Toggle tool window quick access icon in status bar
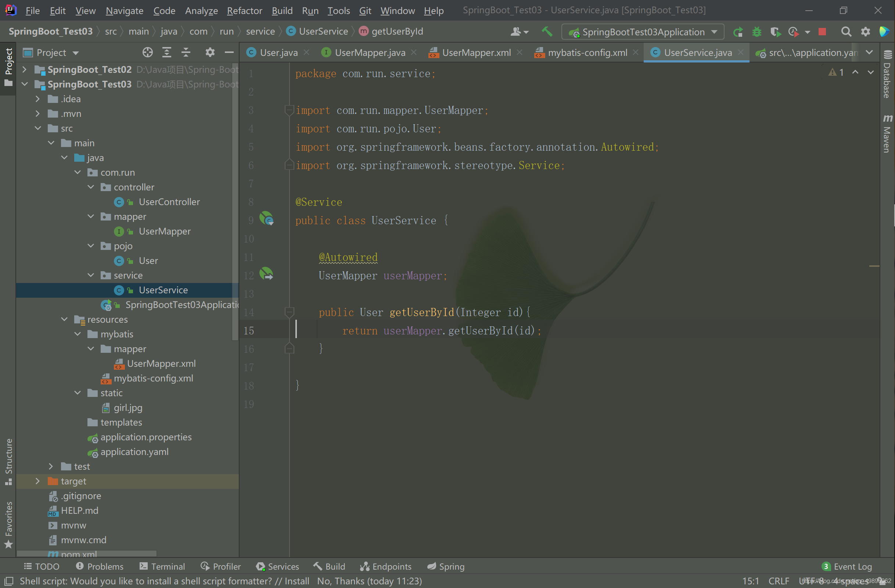Screen dimensions: 895x588 (8, 581)
